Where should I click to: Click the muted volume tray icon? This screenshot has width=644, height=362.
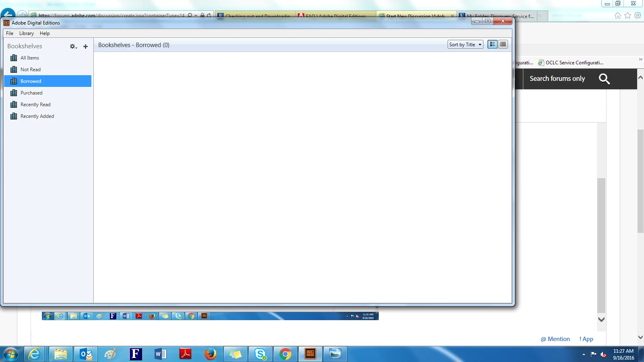pos(603,354)
